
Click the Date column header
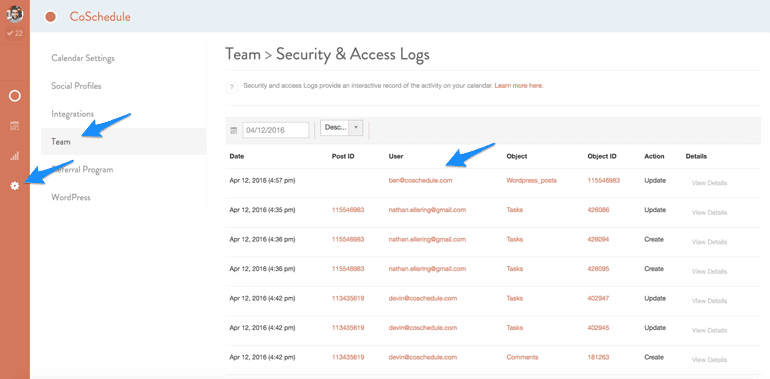237,157
